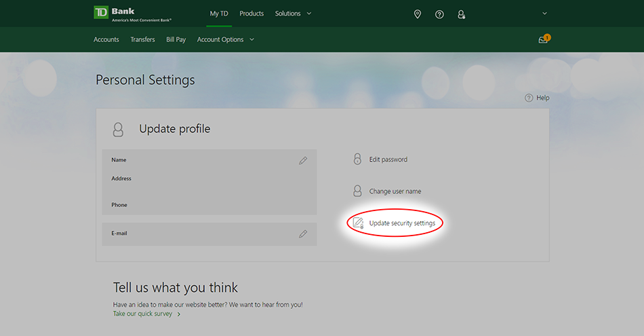Click the Help link text
Viewport: 644px width, 336px height.
click(542, 98)
